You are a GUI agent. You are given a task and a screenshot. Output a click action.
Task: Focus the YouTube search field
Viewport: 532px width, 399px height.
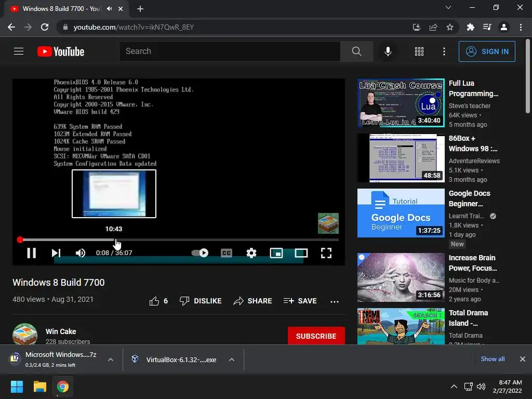[x=230, y=51]
